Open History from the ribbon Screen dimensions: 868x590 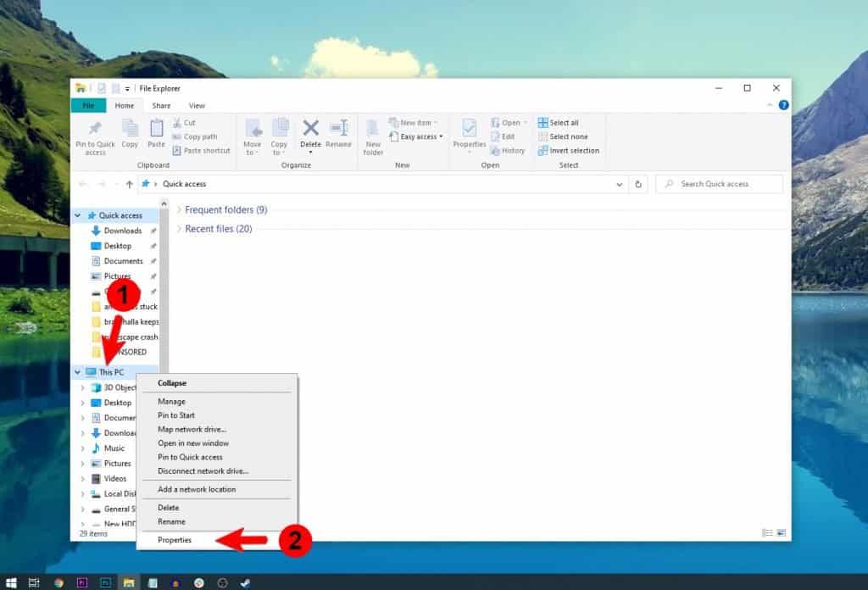pos(508,151)
